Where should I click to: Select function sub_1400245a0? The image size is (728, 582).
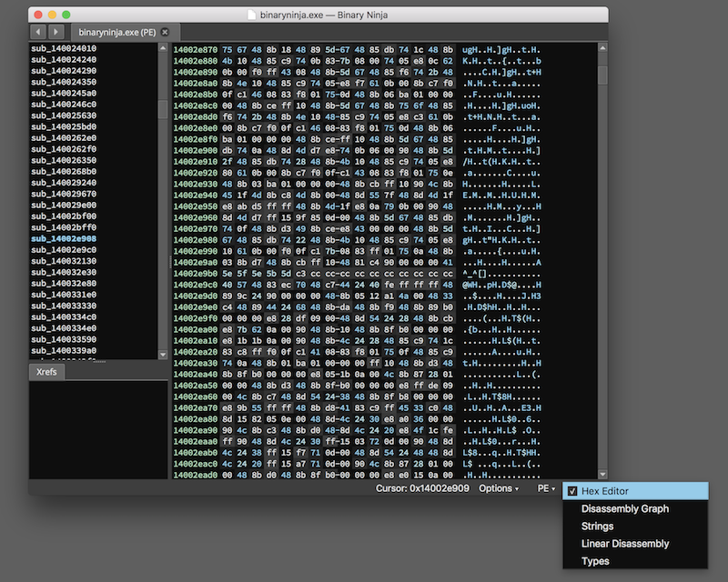(x=64, y=93)
